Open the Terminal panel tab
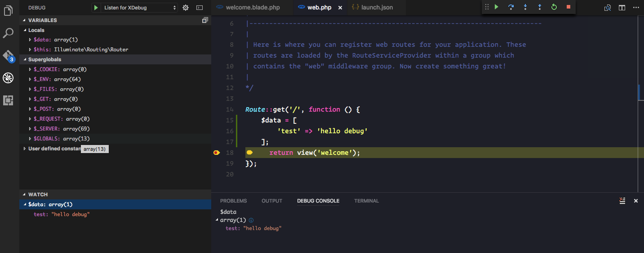The height and width of the screenshot is (253, 644). pyautogui.click(x=366, y=201)
